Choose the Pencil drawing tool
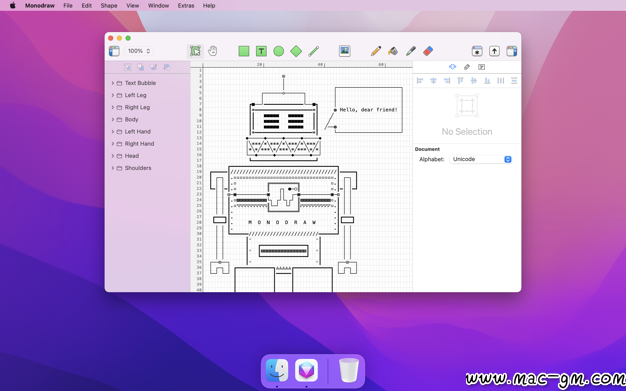 click(x=376, y=51)
